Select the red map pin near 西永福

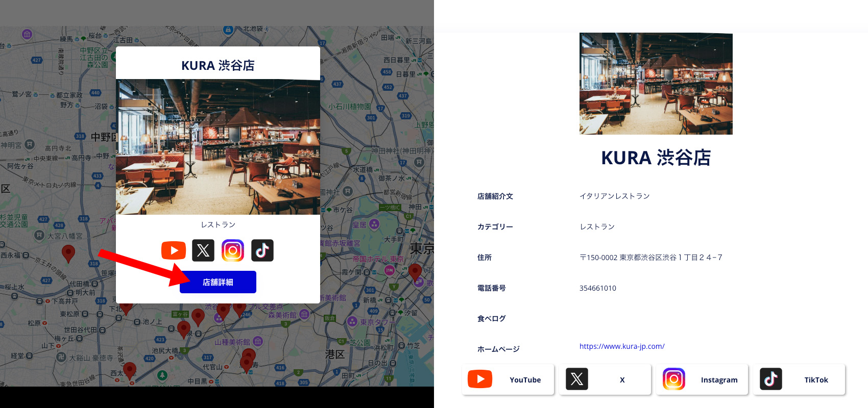pos(68,253)
